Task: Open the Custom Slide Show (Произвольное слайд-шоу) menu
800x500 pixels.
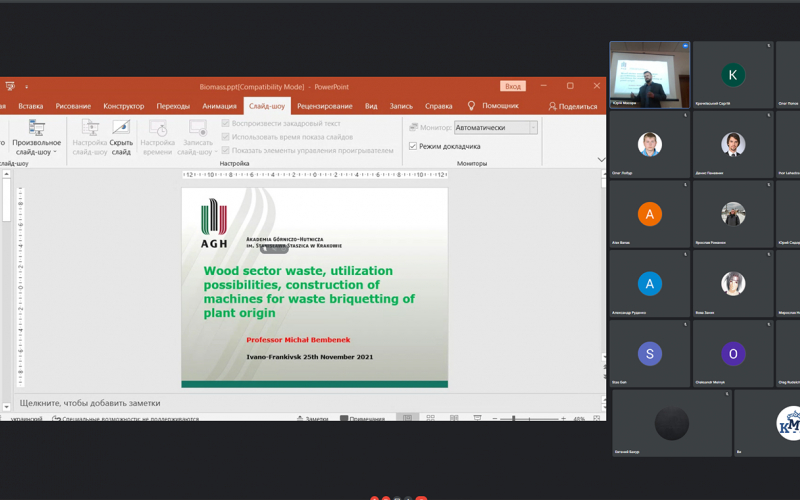Action: click(x=36, y=137)
